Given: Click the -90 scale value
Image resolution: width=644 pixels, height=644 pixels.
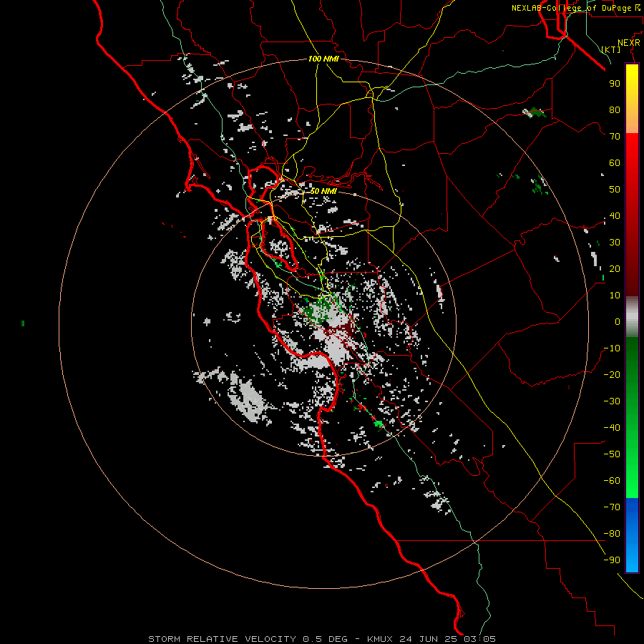Looking at the screenshot, I should pos(612,560).
